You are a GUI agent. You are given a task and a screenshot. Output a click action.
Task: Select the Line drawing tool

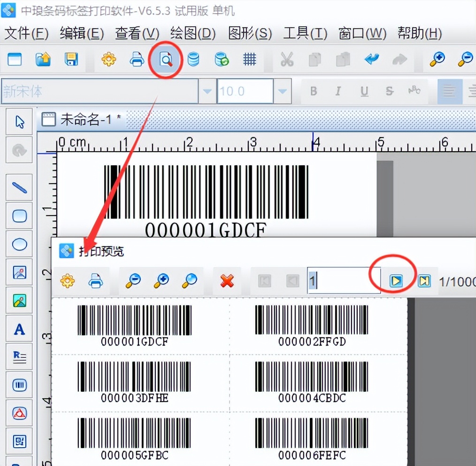point(19,187)
